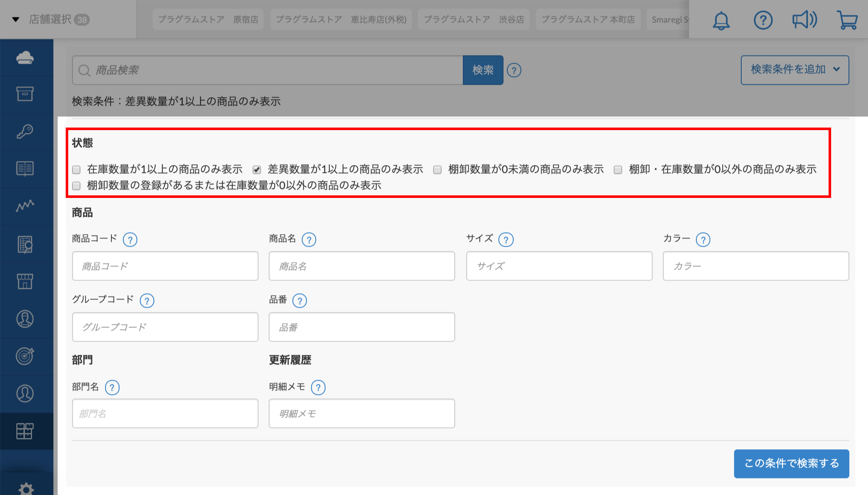Open the notifications bell icon
This screenshot has width=868, height=495.
[721, 20]
